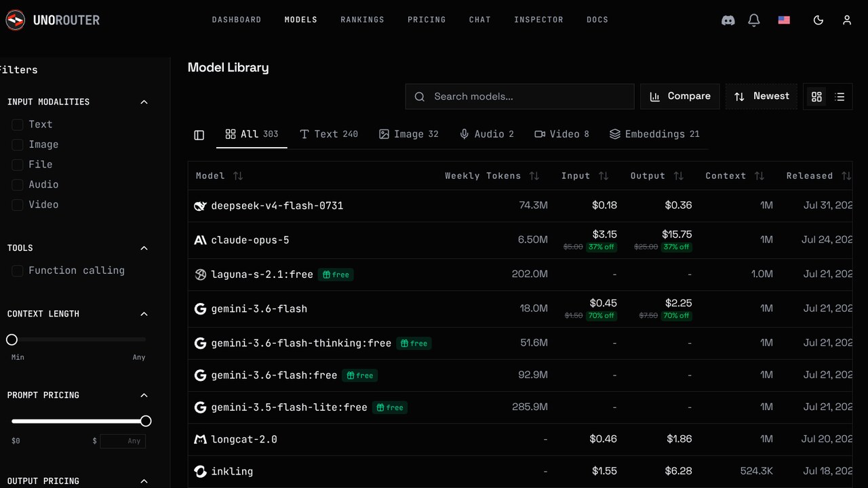Open the user account icon
The height and width of the screenshot is (488, 868).
click(847, 20)
